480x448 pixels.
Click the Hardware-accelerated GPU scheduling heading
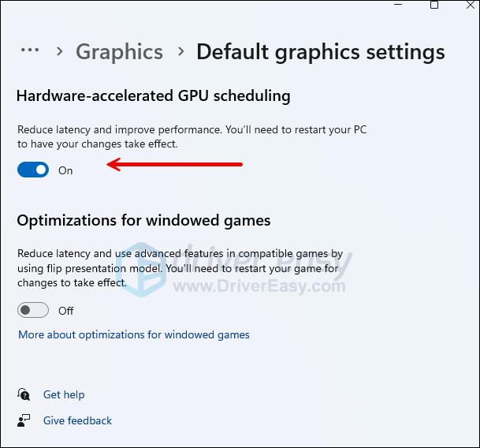click(x=154, y=95)
